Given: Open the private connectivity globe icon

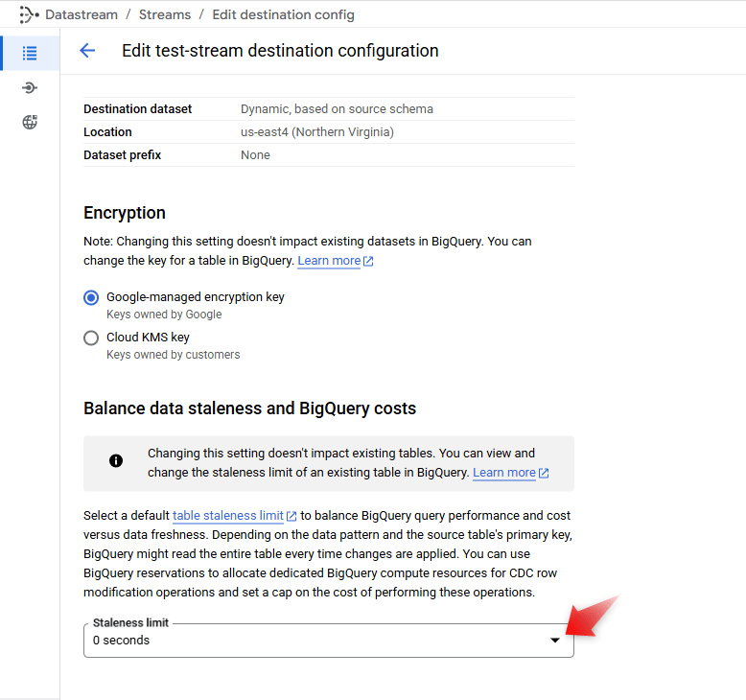Looking at the screenshot, I should pyautogui.click(x=30, y=123).
